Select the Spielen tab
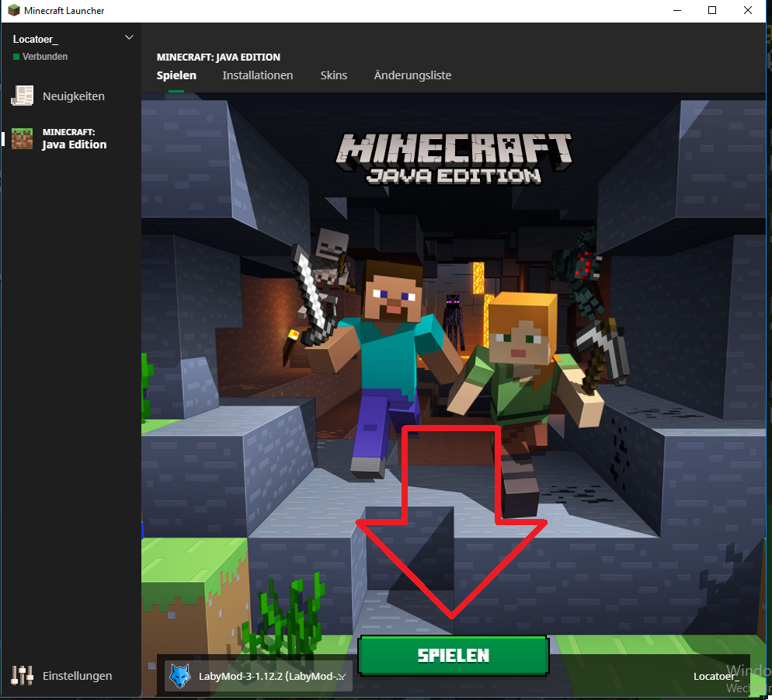 coord(176,75)
